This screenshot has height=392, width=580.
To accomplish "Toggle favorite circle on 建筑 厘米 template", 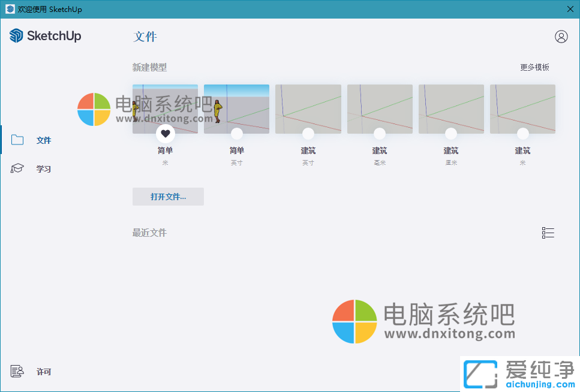I will 451,134.
